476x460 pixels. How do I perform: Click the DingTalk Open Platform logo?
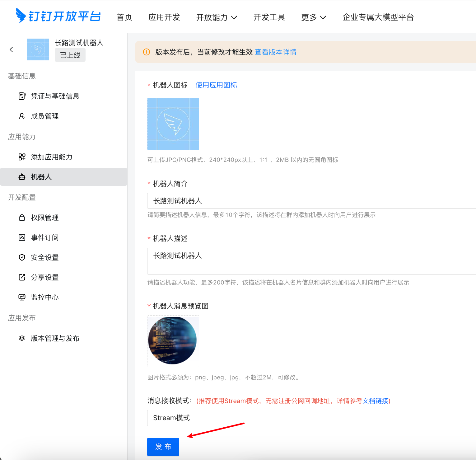point(58,16)
